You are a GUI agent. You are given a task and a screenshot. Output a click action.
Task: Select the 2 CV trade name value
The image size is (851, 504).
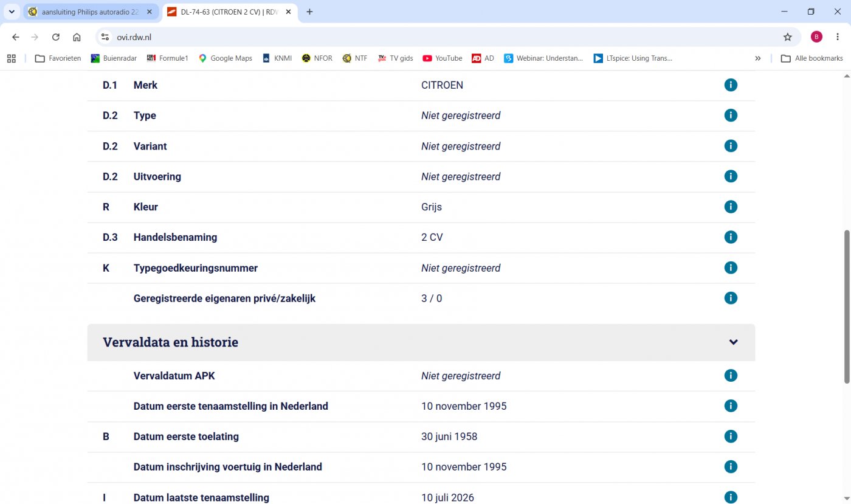click(432, 237)
